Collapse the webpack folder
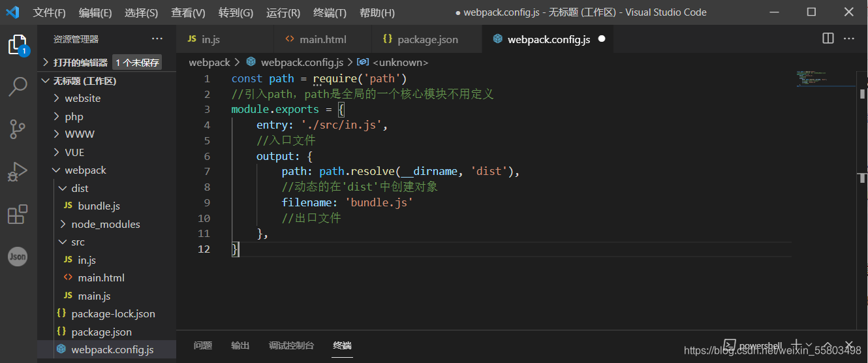This screenshot has height=363, width=868. coord(57,170)
